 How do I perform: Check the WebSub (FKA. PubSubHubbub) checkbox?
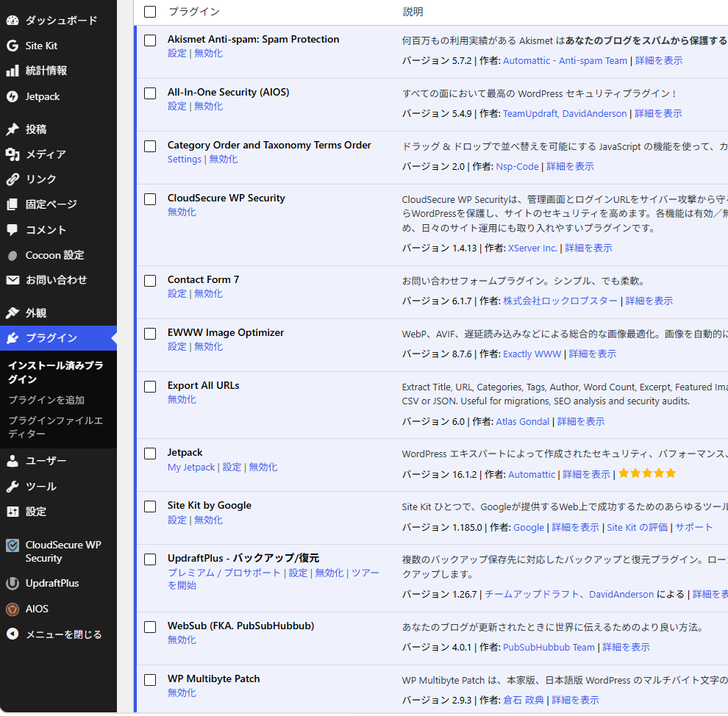[150, 627]
